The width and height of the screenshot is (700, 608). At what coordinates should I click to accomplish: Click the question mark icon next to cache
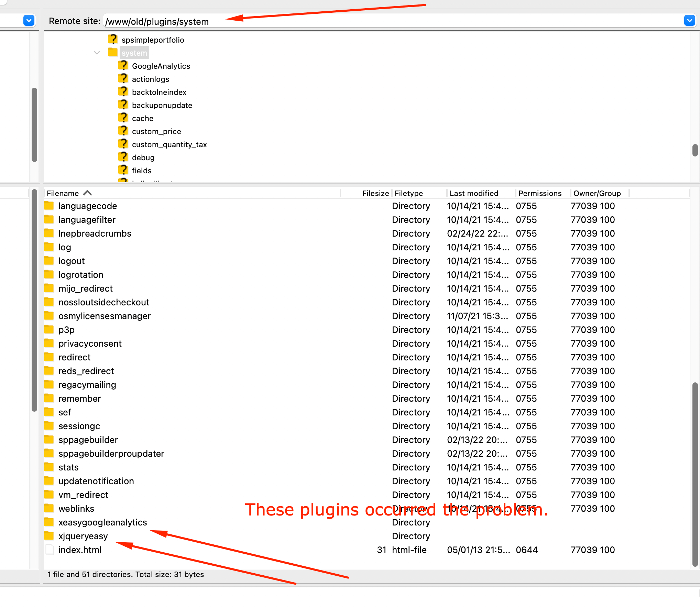(x=123, y=117)
